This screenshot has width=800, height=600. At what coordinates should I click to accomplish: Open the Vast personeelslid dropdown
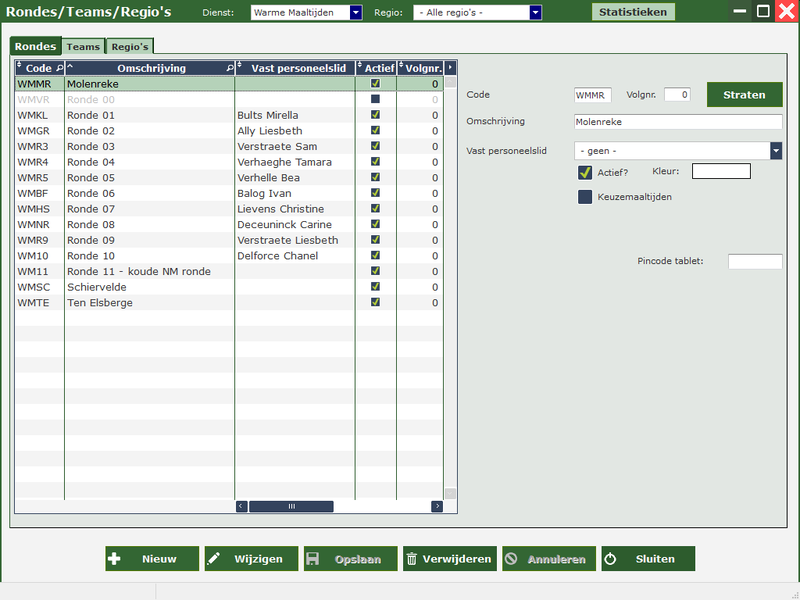pyautogui.click(x=776, y=150)
